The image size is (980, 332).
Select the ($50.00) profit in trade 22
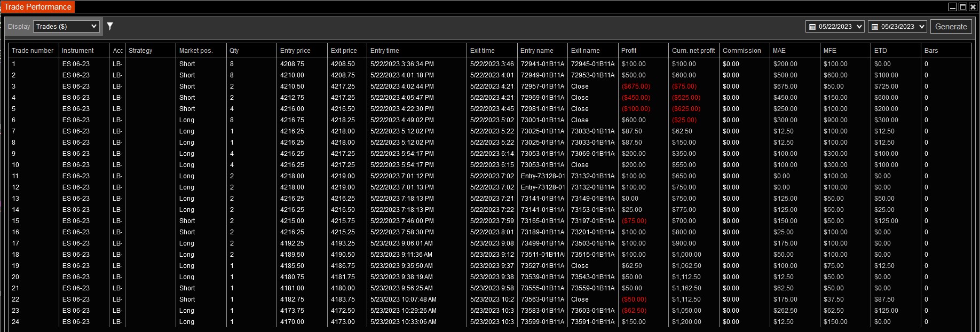(634, 299)
